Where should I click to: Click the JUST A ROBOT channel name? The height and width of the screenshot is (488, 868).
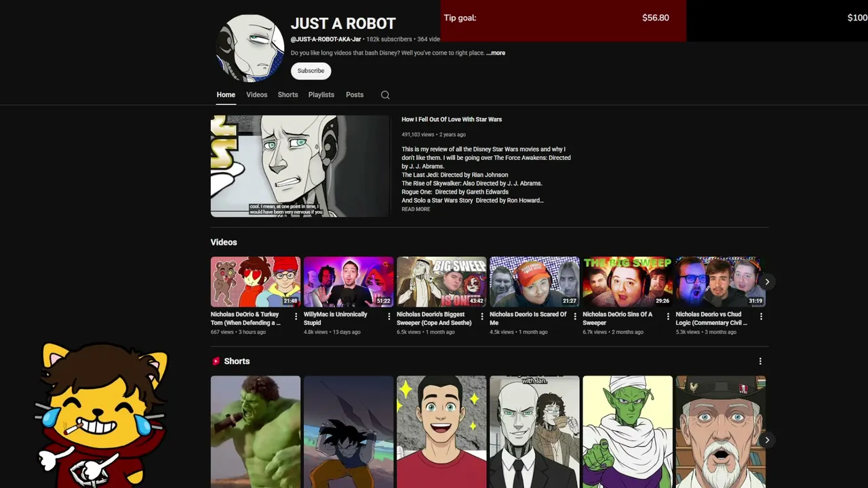(343, 24)
